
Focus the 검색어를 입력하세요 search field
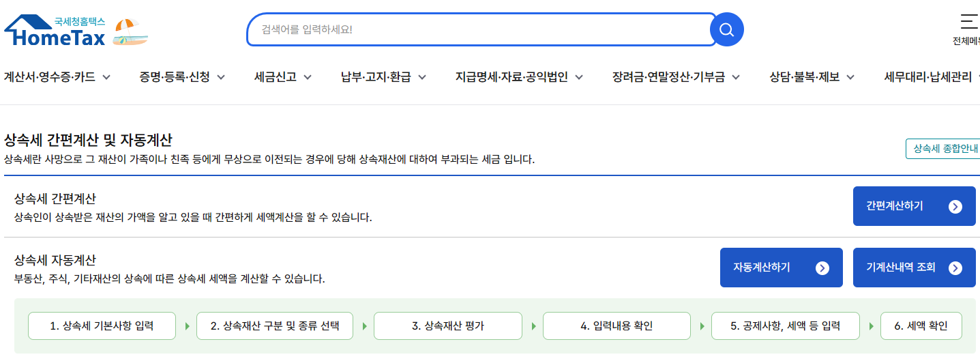(x=477, y=29)
